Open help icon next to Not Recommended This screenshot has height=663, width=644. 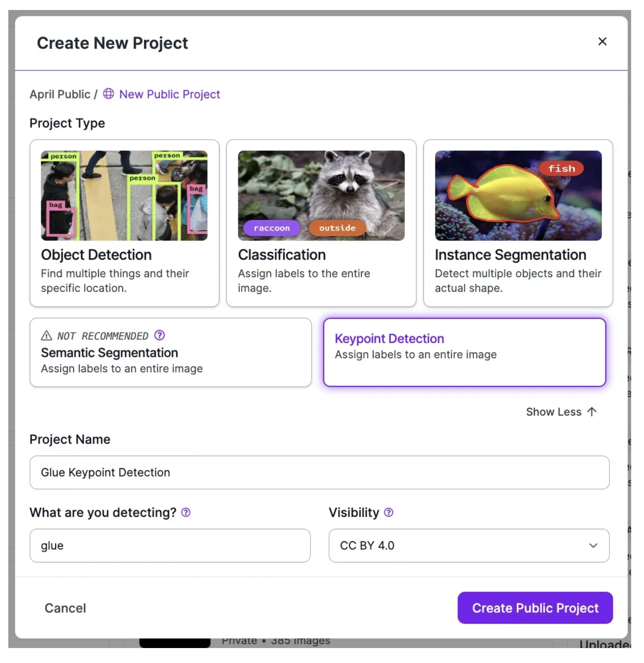point(160,335)
